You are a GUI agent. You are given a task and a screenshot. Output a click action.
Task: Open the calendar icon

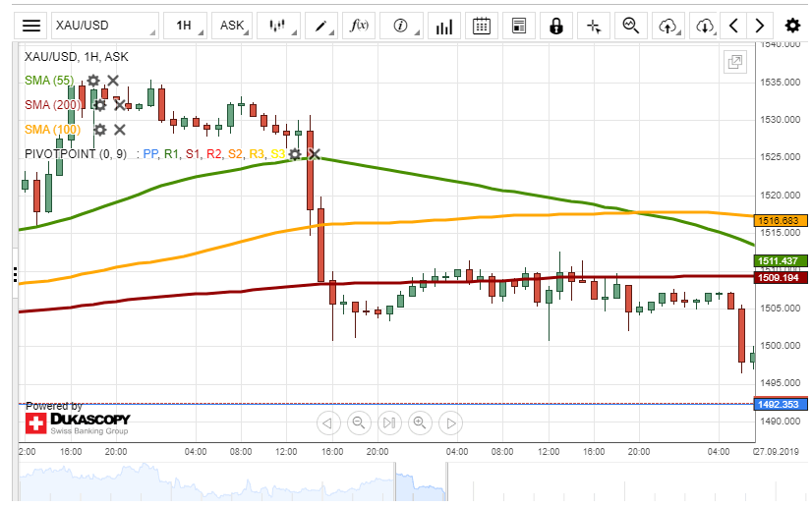pyautogui.click(x=482, y=26)
